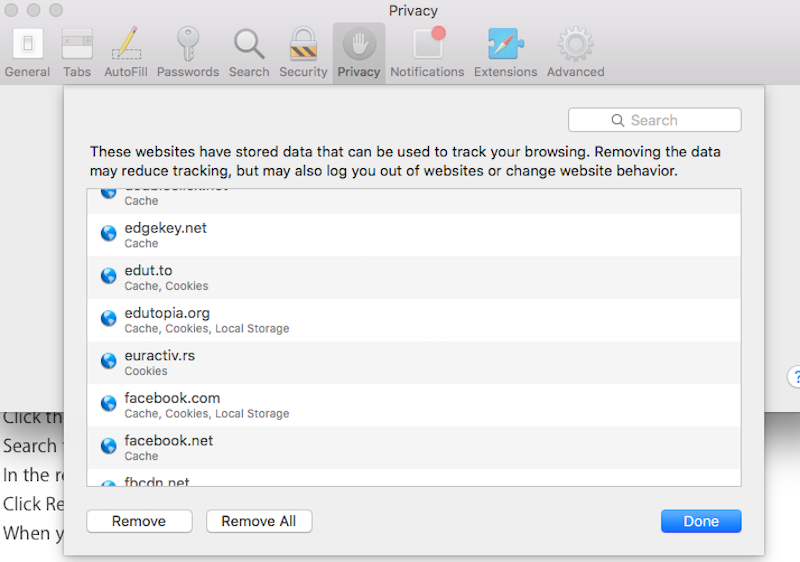800x562 pixels.
Task: Confirm with the blue Done button
Action: pos(701,521)
